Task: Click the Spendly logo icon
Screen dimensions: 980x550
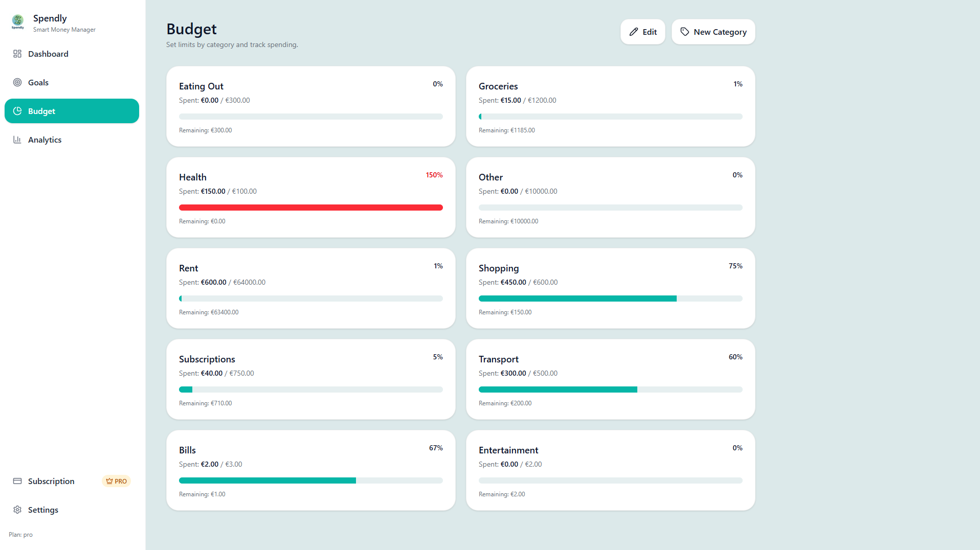Action: pyautogui.click(x=18, y=22)
